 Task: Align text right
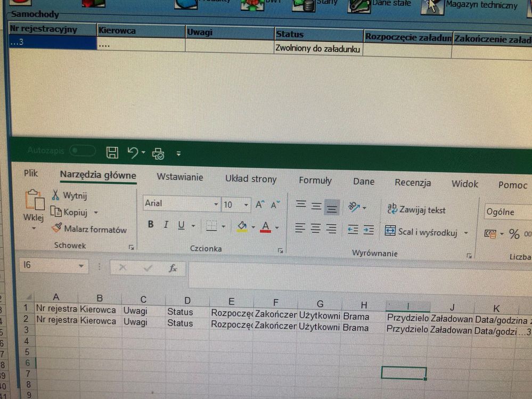tap(331, 229)
